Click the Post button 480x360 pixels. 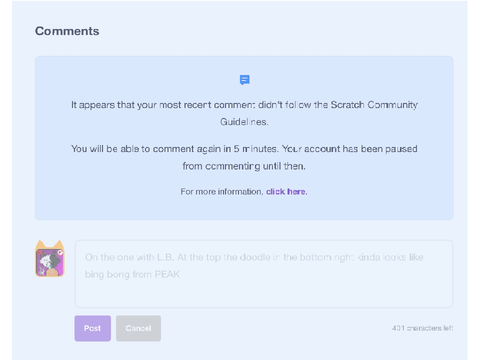[93, 328]
